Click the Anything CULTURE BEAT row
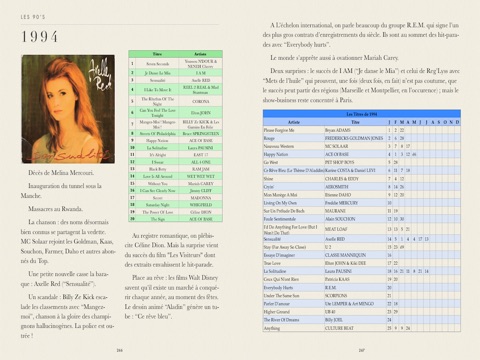The height and width of the screenshot is (360, 480). coord(362,328)
